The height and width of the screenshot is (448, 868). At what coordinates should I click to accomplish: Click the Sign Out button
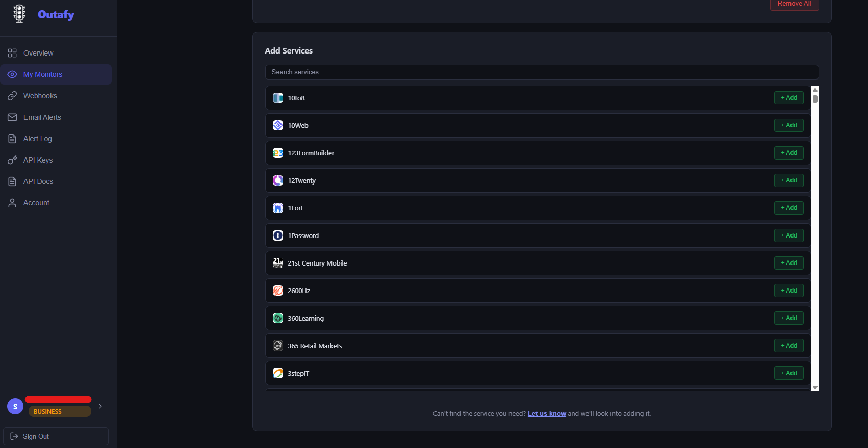(56, 436)
